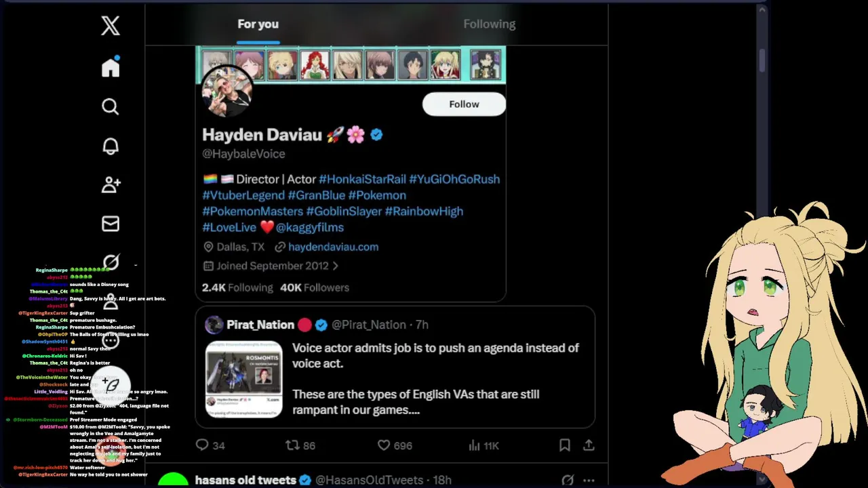
Task: Open #YuGiOhGoRush hashtag
Action: (454, 179)
